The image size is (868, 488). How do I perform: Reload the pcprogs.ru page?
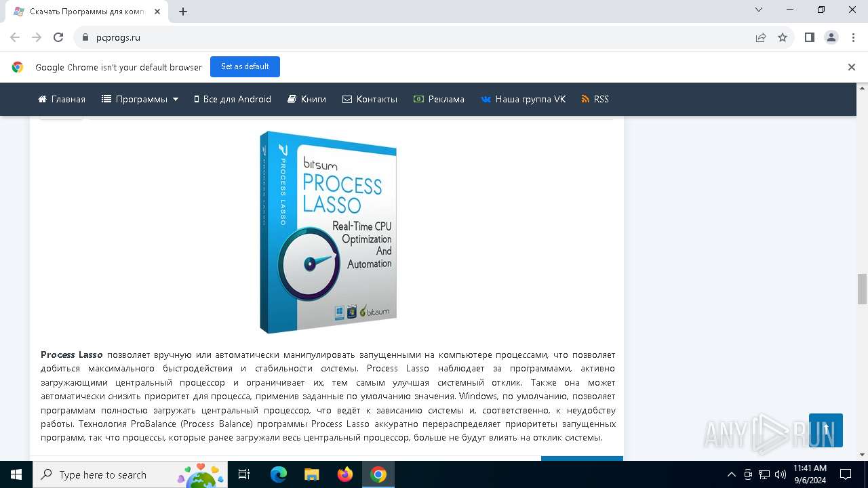[58, 37]
